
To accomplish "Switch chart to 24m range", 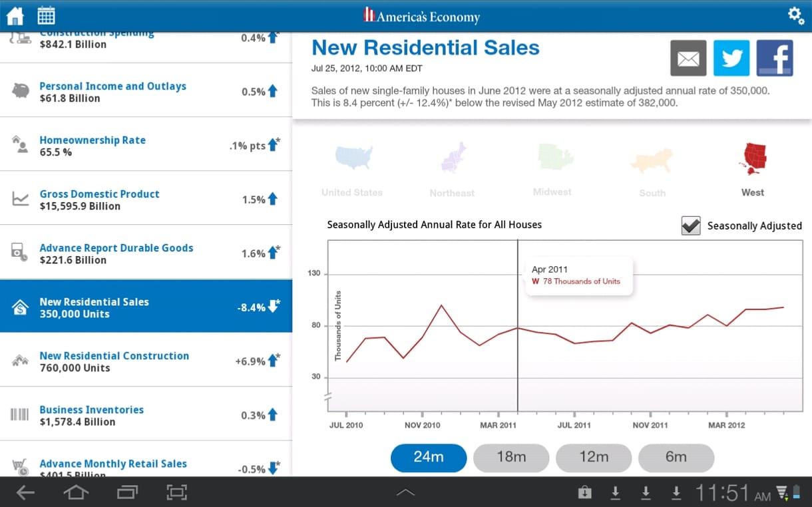I will tap(429, 458).
